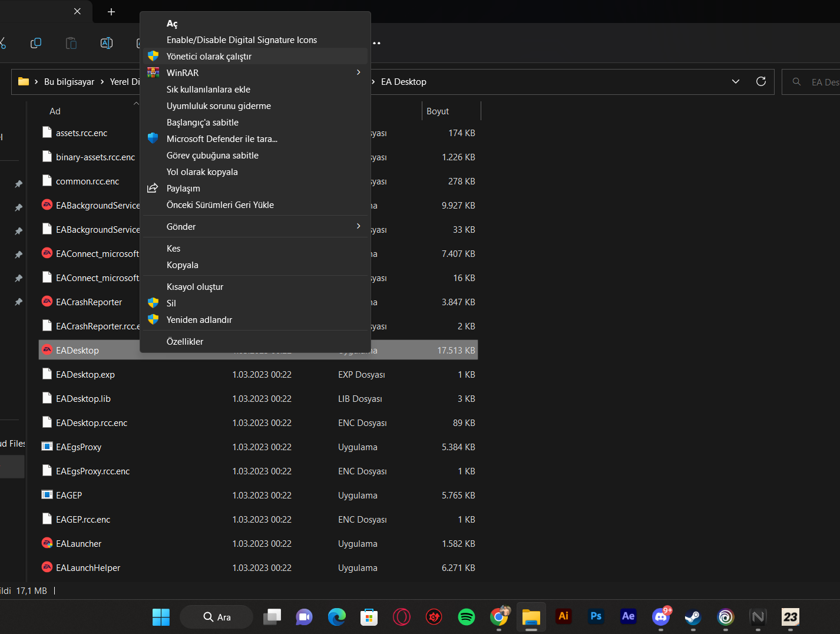Click the EALauncher application icon
This screenshot has width=840, height=634.
[x=47, y=543]
